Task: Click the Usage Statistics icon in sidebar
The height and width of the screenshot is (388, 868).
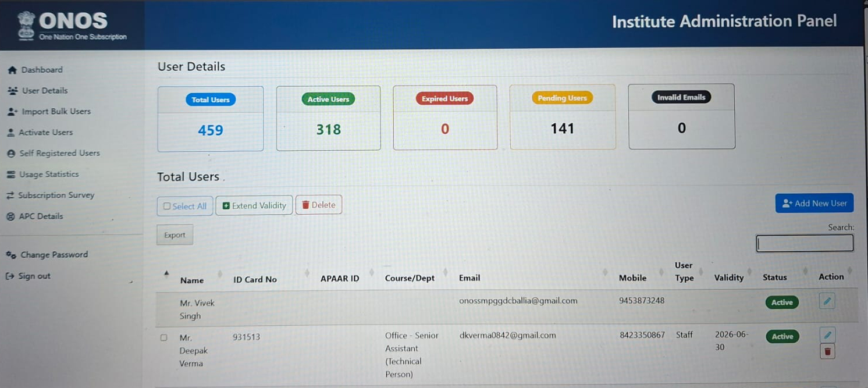Action: [x=10, y=175]
